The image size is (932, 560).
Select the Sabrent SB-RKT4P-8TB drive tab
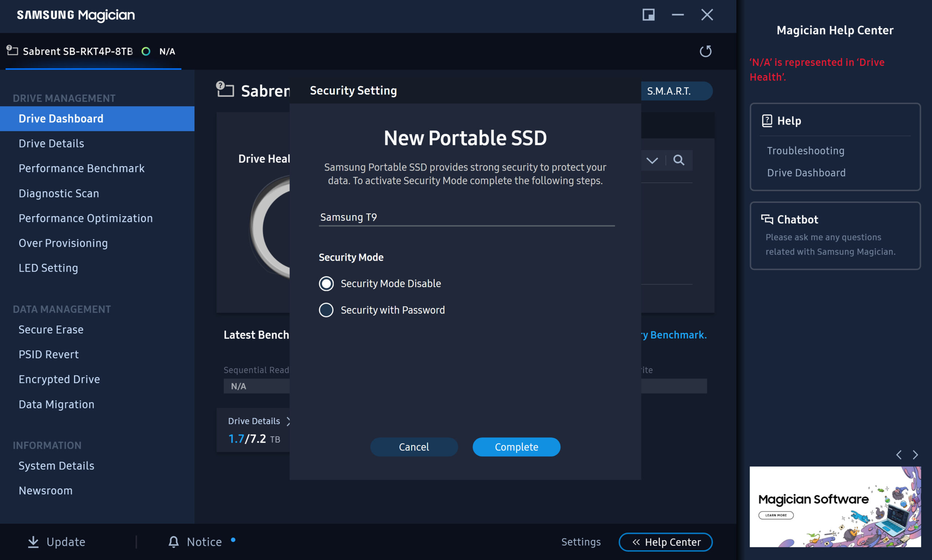click(x=78, y=51)
